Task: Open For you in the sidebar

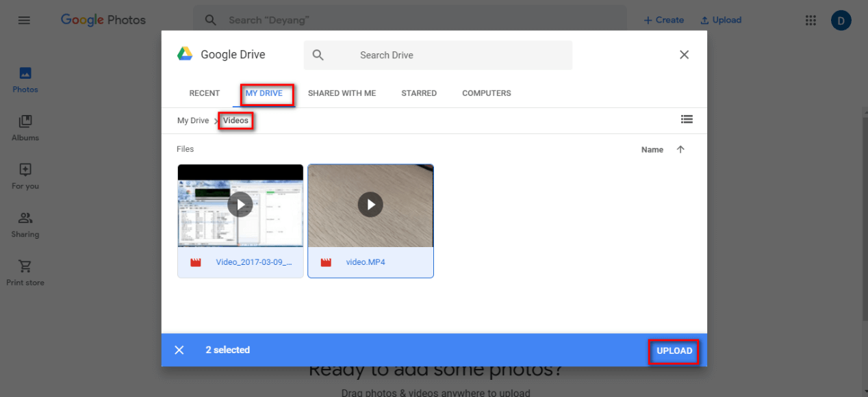Action: click(x=25, y=177)
